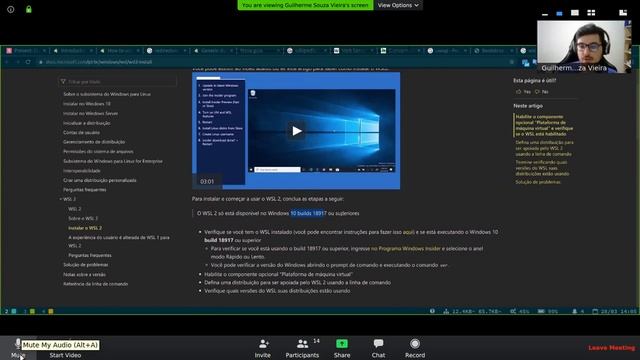This screenshot has width=640, height=360.
Task: Follow the 'aqui' link in the bullet list
Action: [408, 232]
